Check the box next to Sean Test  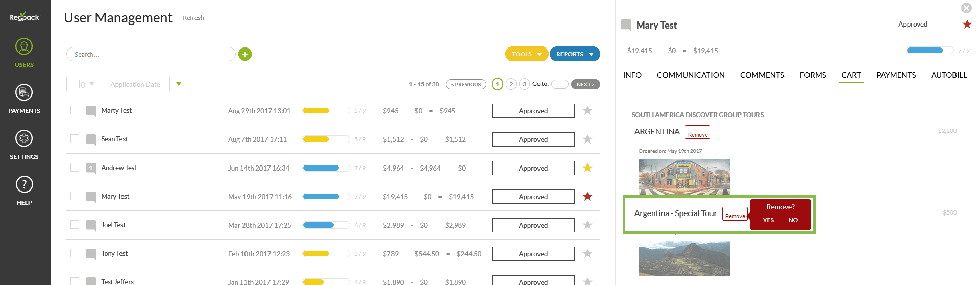(75, 139)
